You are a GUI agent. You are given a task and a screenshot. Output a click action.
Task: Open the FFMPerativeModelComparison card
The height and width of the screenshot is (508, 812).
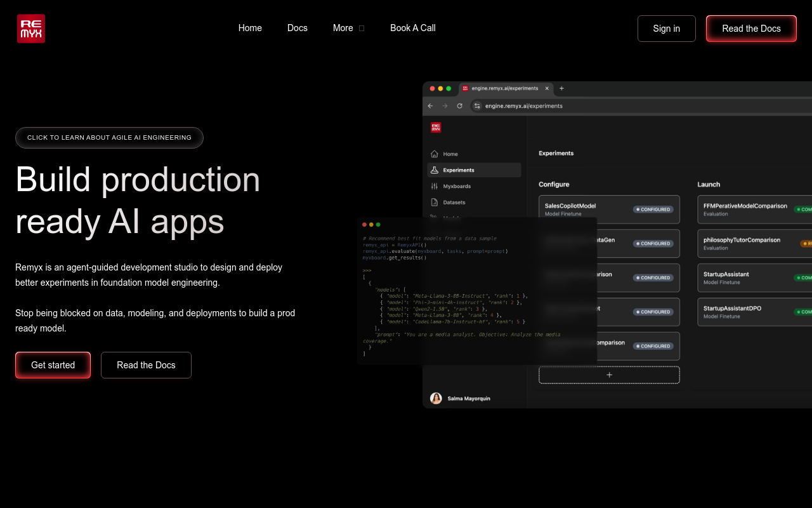pyautogui.click(x=754, y=210)
